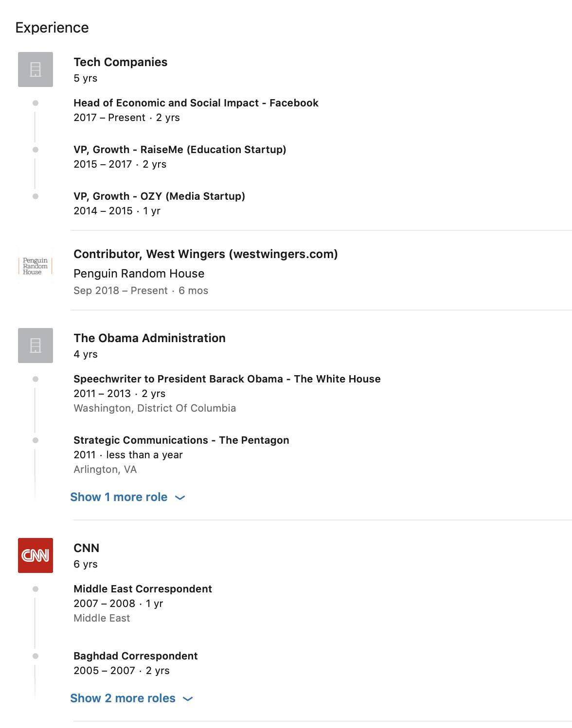Screen dimensions: 572x728
Task: Open Head of Economic and Social Impact role
Action: 196,103
